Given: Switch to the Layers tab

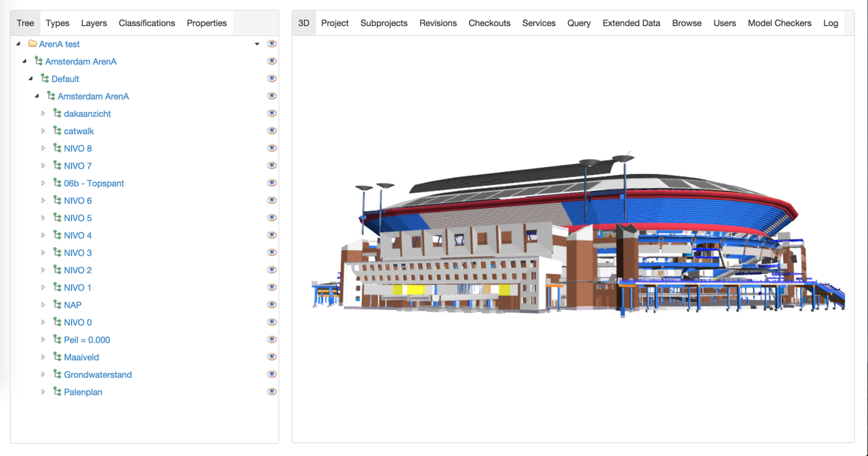Looking at the screenshot, I should tap(94, 23).
